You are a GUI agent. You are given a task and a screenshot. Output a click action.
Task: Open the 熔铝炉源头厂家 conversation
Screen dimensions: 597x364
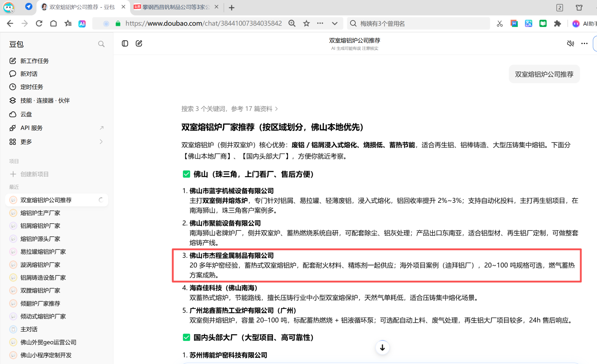point(57,239)
